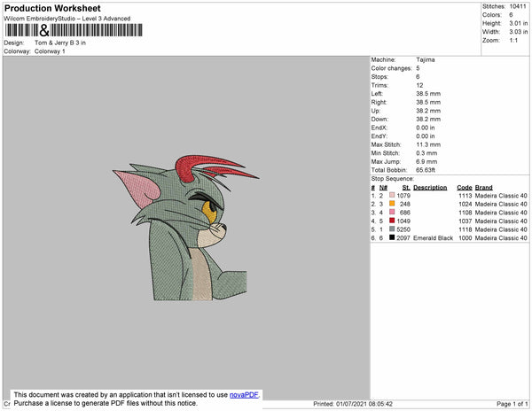Select the pink 1108 color swatch
Viewport: 532px width, 411px height.
[392, 212]
